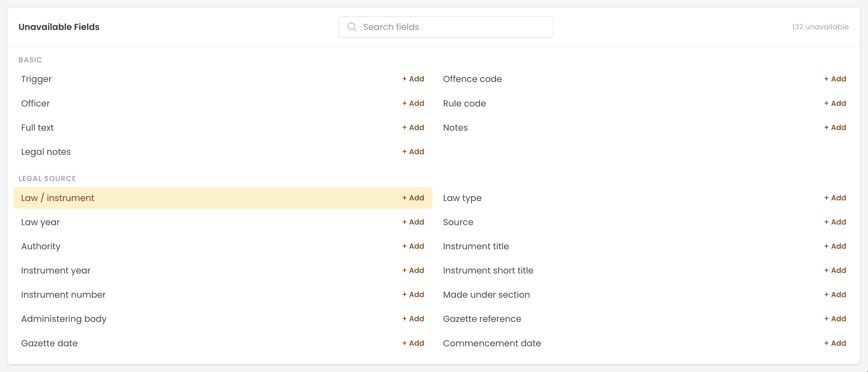Select the 'Authority' field label
868x372 pixels.
[41, 247]
